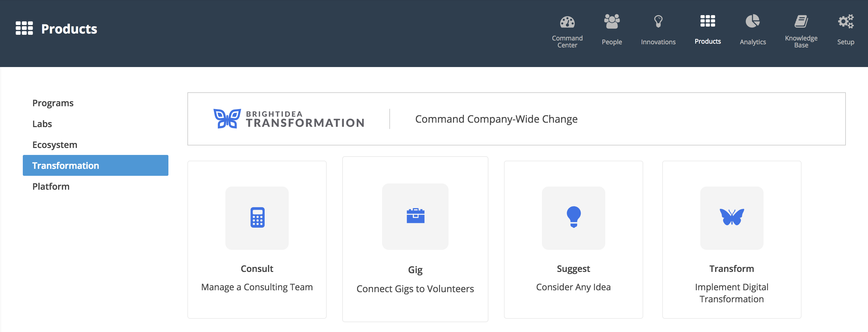The image size is (868, 332).
Task: Click the Products grid icon in navigation
Action: [707, 21]
